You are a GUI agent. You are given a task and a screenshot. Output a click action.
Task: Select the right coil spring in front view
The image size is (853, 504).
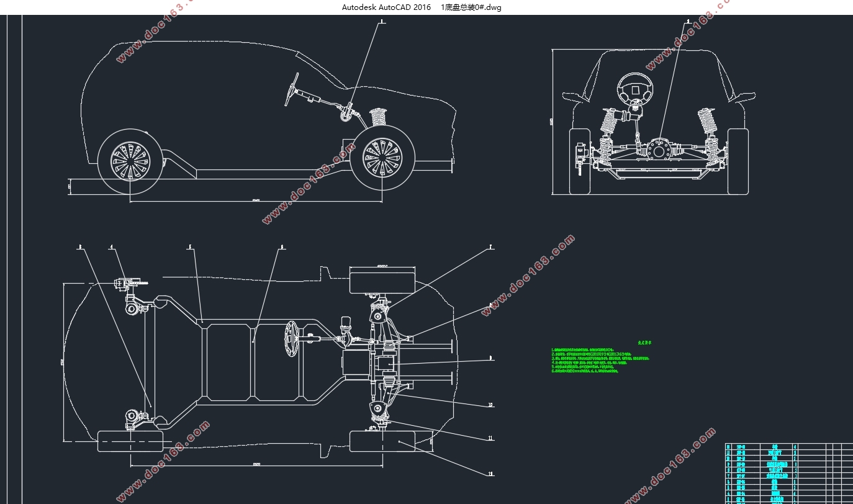click(x=706, y=122)
